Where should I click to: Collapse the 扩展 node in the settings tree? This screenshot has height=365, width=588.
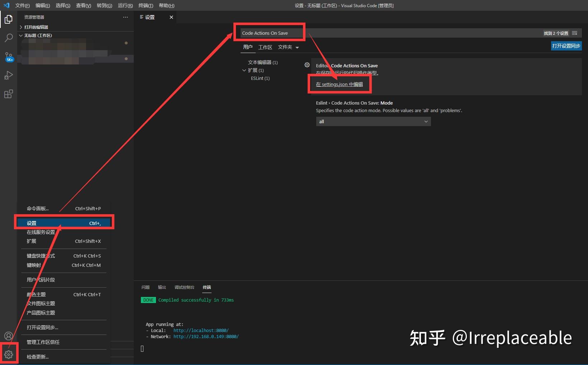[244, 70]
